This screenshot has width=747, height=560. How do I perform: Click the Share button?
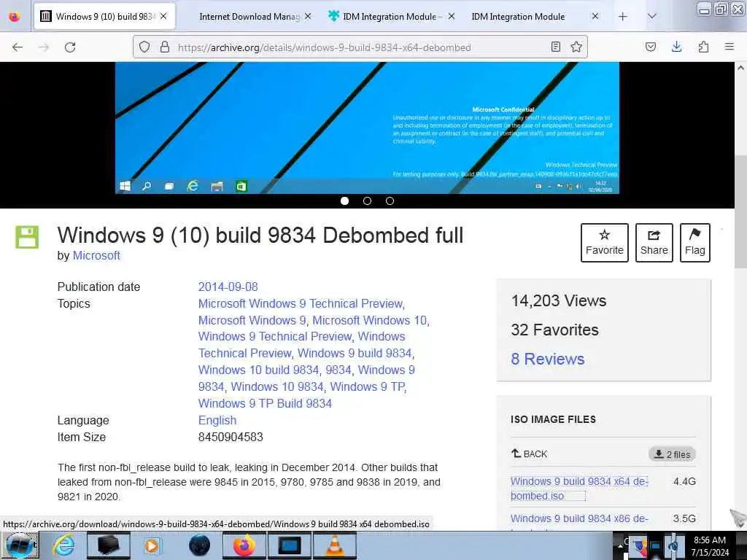[x=654, y=242]
